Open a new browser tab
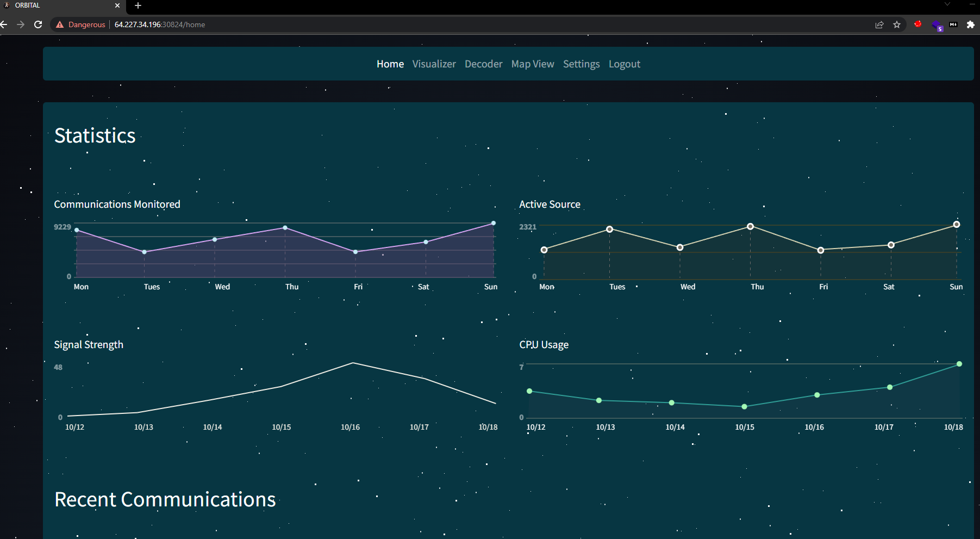980x539 pixels. [138, 6]
